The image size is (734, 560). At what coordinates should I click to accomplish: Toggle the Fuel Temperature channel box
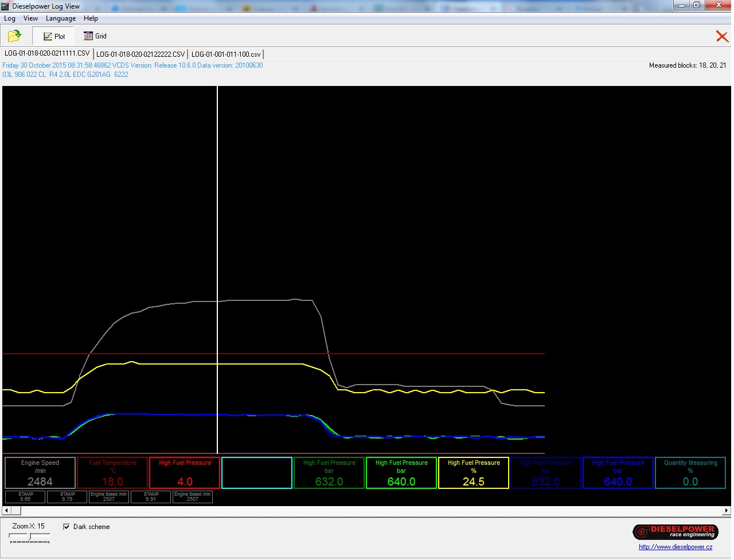click(112, 473)
